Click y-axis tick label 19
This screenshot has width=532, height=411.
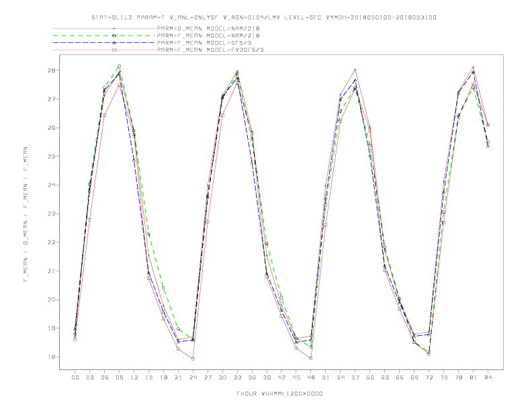click(x=52, y=328)
